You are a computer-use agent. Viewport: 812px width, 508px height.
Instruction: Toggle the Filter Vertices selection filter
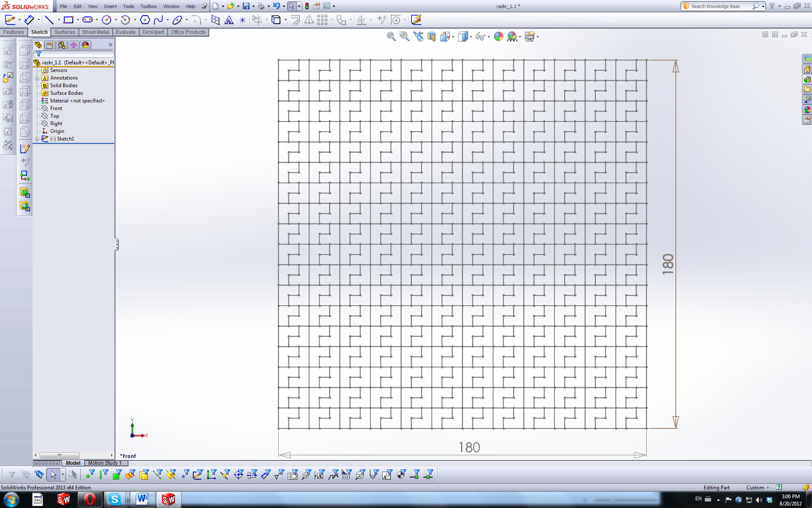coord(90,475)
